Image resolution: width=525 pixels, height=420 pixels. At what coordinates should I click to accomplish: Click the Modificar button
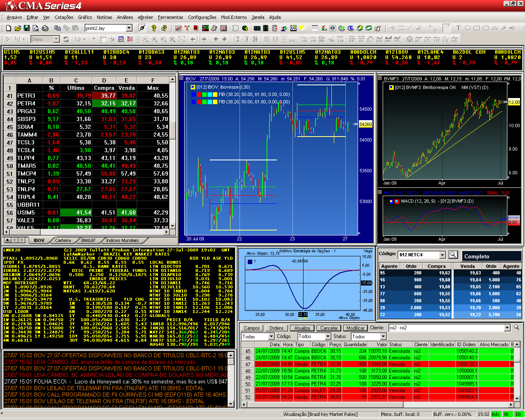click(x=355, y=328)
